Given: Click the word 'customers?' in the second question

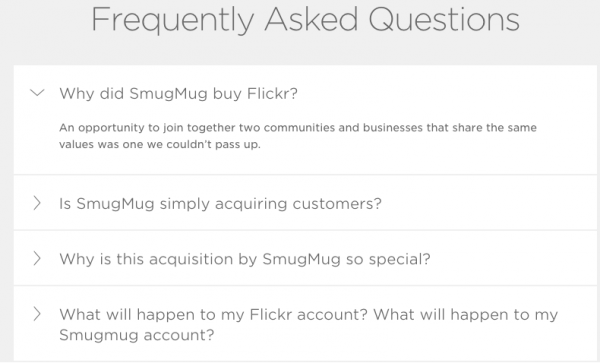Looking at the screenshot, I should tap(337, 204).
